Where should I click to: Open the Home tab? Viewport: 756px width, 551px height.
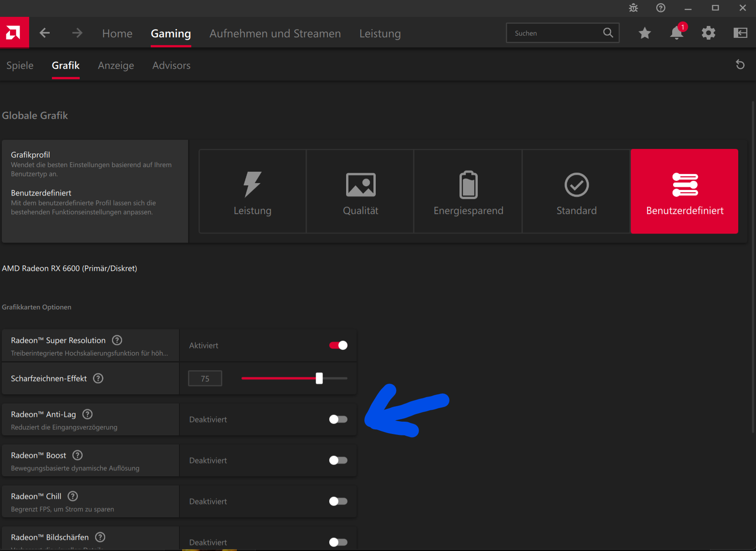pos(117,33)
